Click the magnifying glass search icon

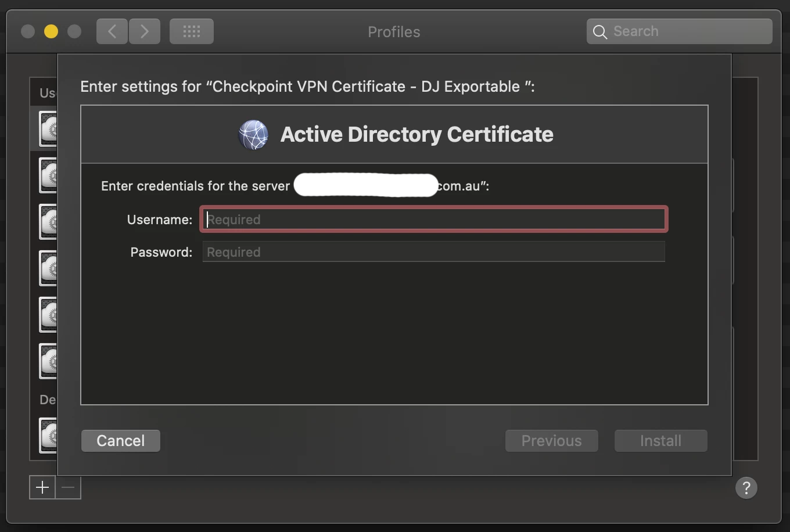coord(600,32)
